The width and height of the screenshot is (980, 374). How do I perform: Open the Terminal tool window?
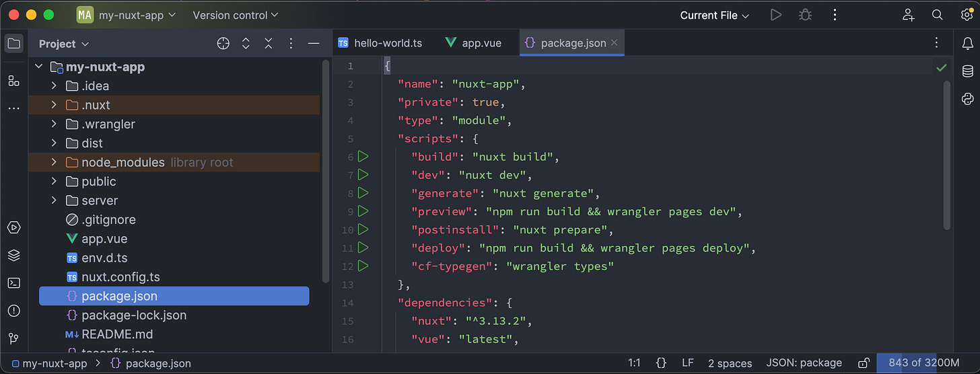(13, 283)
